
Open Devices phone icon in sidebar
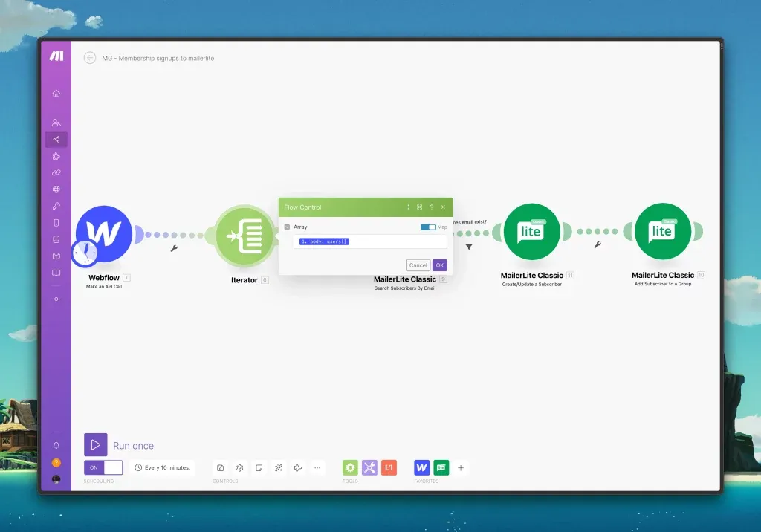(x=56, y=223)
